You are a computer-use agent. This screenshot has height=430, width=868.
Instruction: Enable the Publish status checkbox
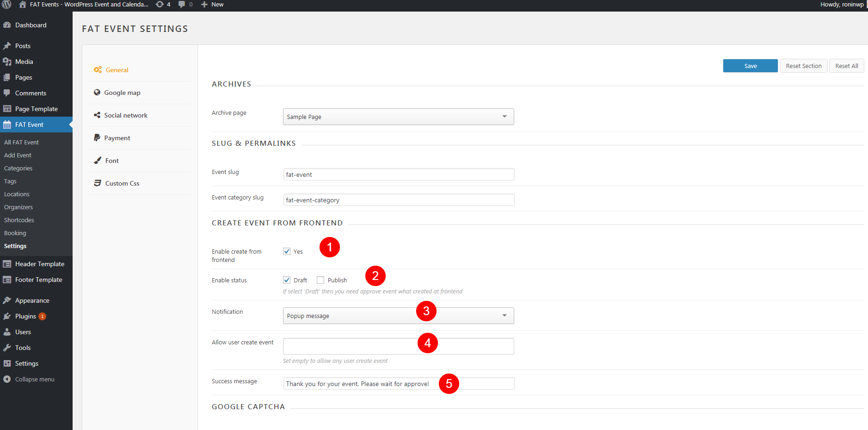[320, 280]
